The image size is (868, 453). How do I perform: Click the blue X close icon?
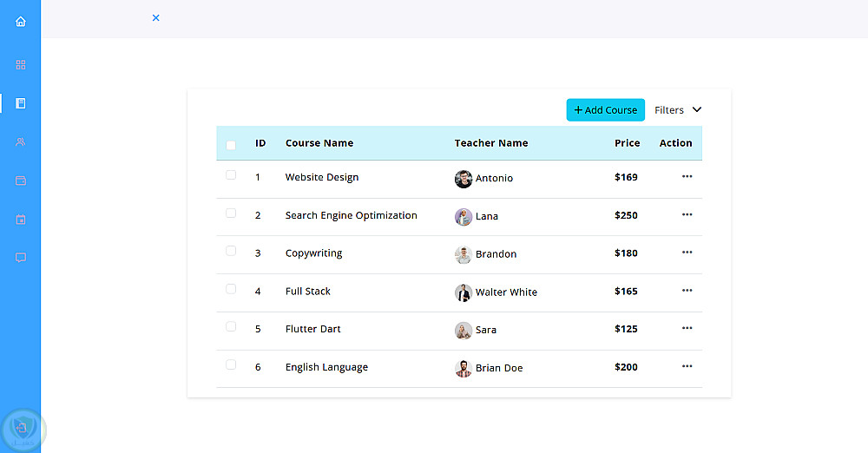click(156, 17)
